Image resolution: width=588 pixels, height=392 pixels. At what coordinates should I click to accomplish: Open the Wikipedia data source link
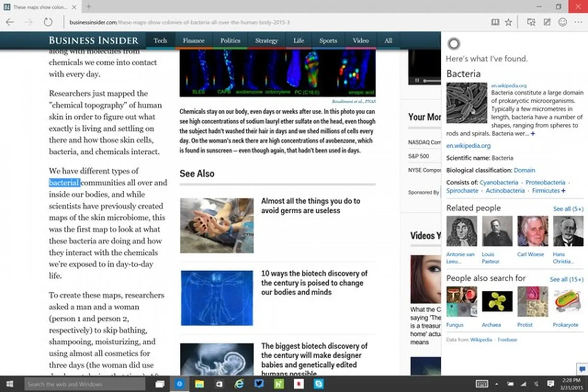(x=481, y=340)
